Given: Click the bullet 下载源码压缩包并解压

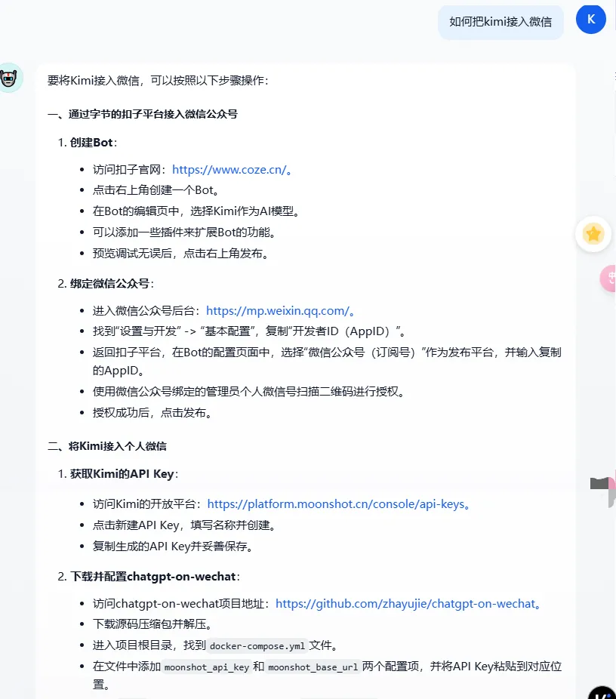Looking at the screenshot, I should pos(152,624).
